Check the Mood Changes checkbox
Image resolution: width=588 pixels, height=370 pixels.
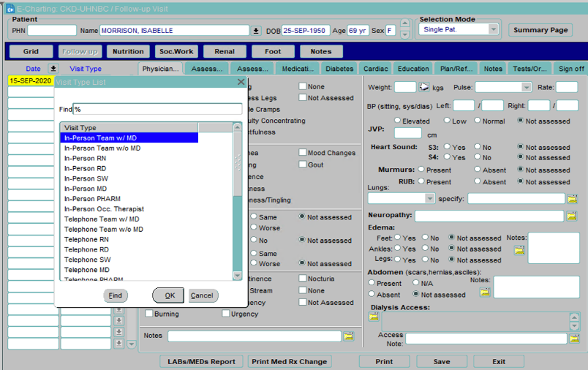pyautogui.click(x=303, y=153)
